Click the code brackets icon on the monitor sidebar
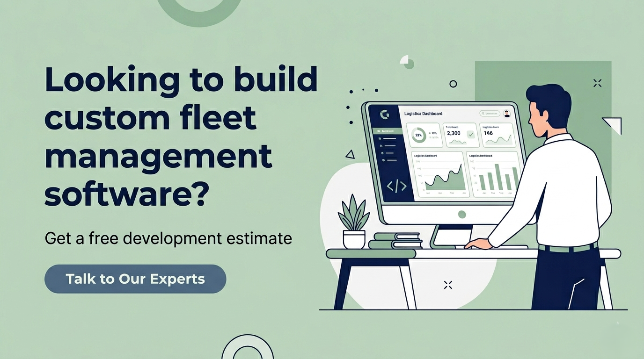This screenshot has height=359, width=644. [396, 186]
